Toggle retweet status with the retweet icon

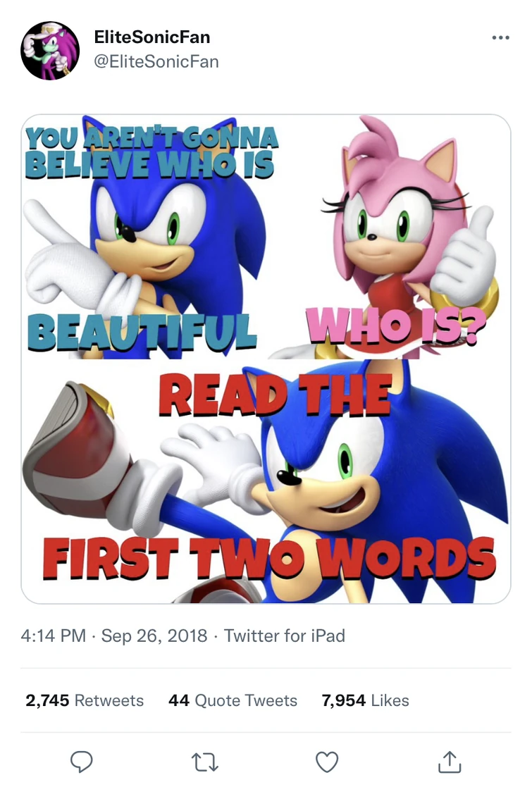click(204, 762)
